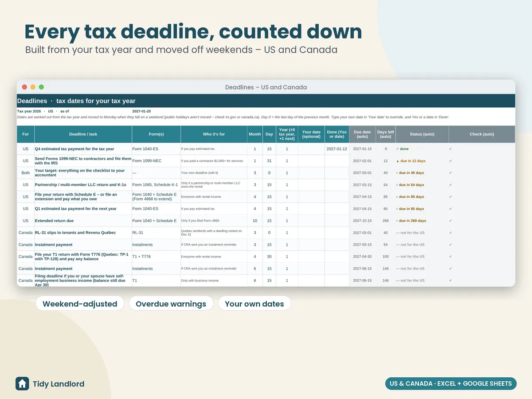Click the '2027-04-30' due date cell
This screenshot has height=399, width=532.
362,257
